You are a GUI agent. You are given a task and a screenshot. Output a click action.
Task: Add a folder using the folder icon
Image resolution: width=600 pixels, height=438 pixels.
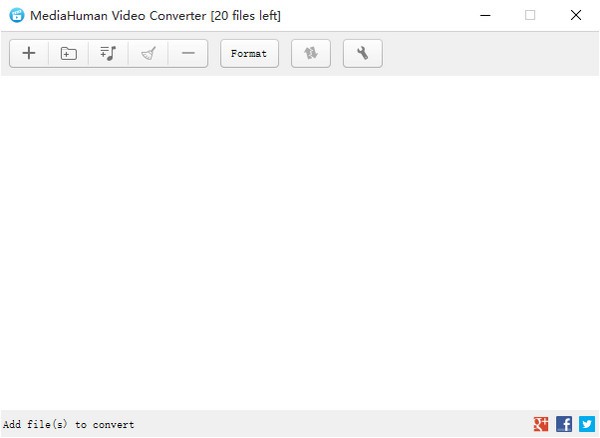[68, 54]
